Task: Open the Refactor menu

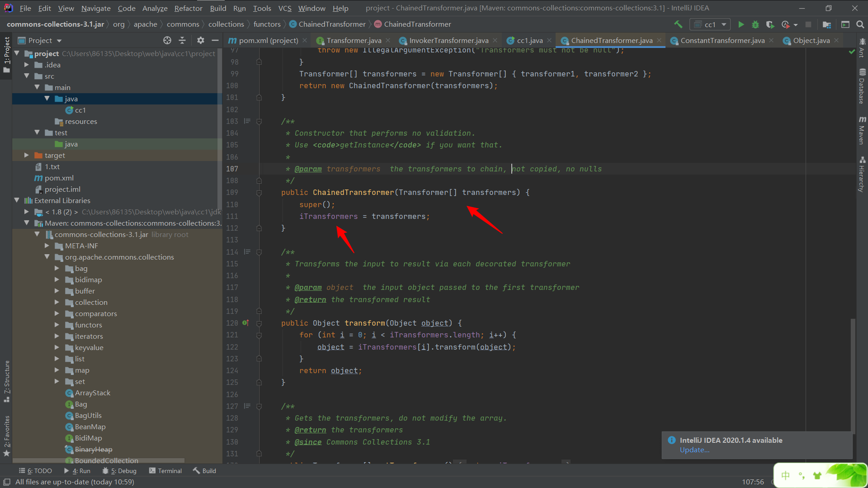Action: point(188,8)
